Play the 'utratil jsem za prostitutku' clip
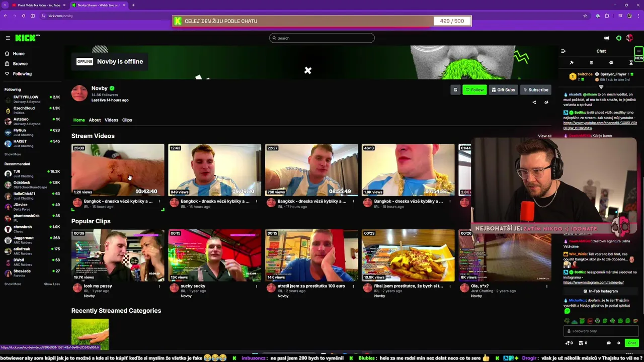 click(311, 255)
